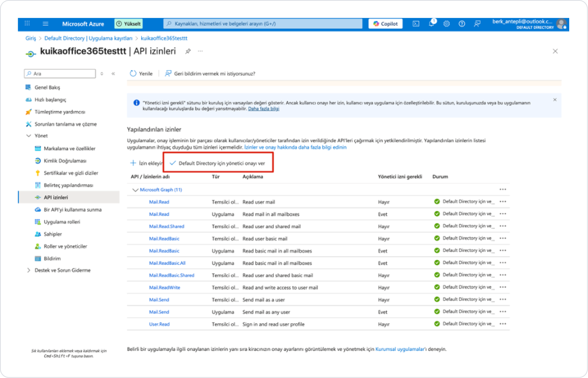This screenshot has width=588, height=378.
Task: Open Uygulama rolleri in sidebar
Action: pyautogui.click(x=62, y=222)
